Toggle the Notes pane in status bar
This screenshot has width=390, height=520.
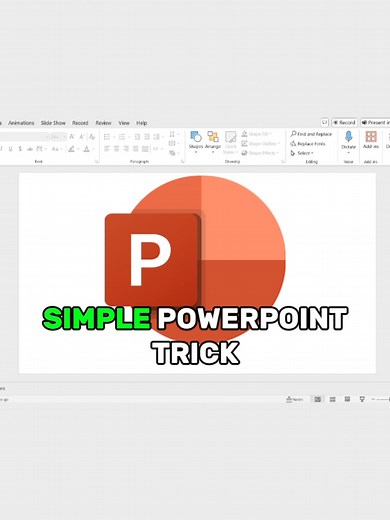point(295,399)
